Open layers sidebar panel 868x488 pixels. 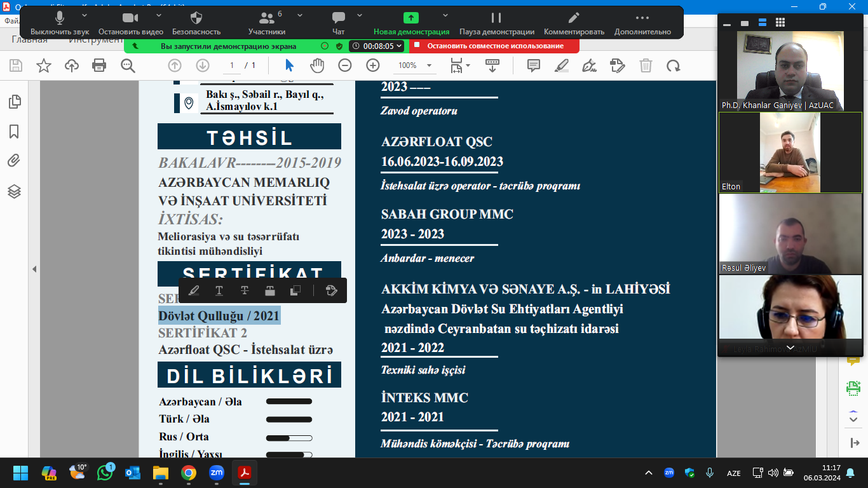pos(14,191)
